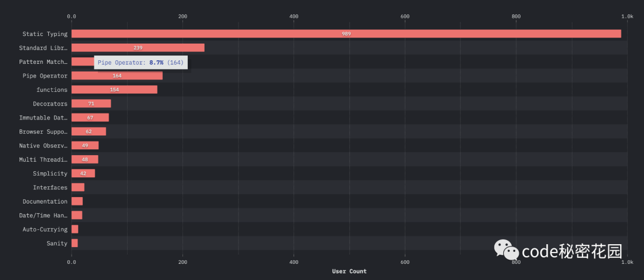
Task: Click the "1.0k" tick on the top axis
Action: click(x=627, y=17)
